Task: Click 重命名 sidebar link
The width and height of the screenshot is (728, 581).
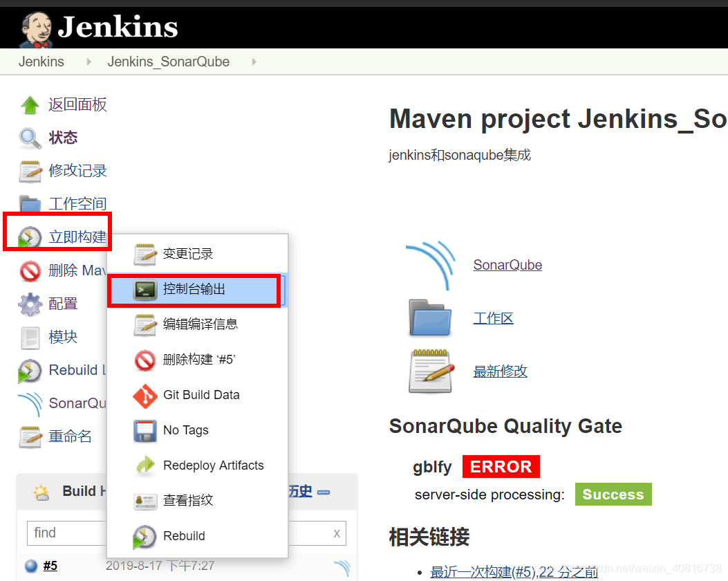Action: click(70, 436)
